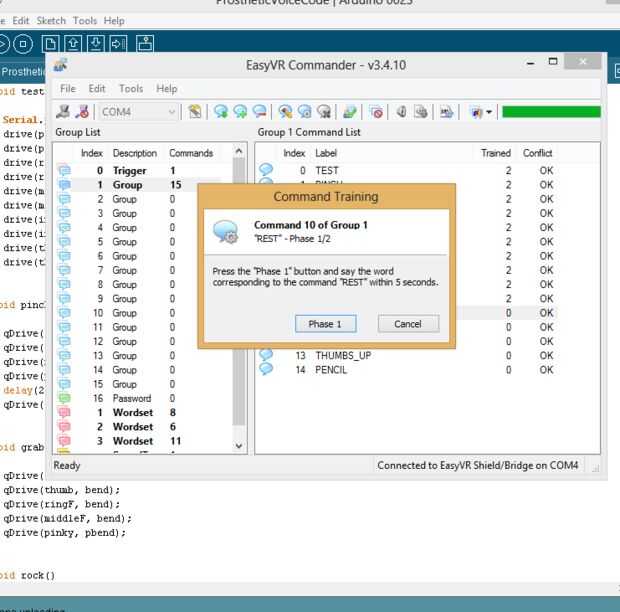This screenshot has width=620, height=612.
Task: Maximize the EasyVR Commander window
Action: click(x=553, y=62)
